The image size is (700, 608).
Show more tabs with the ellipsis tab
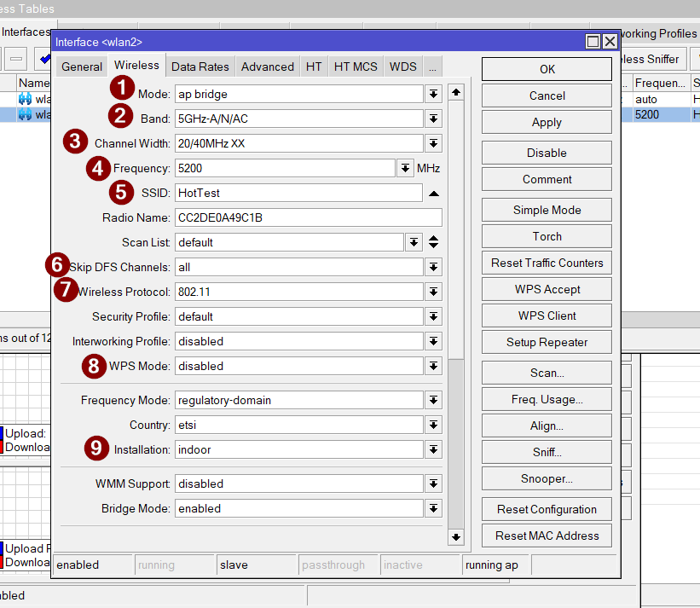432,67
